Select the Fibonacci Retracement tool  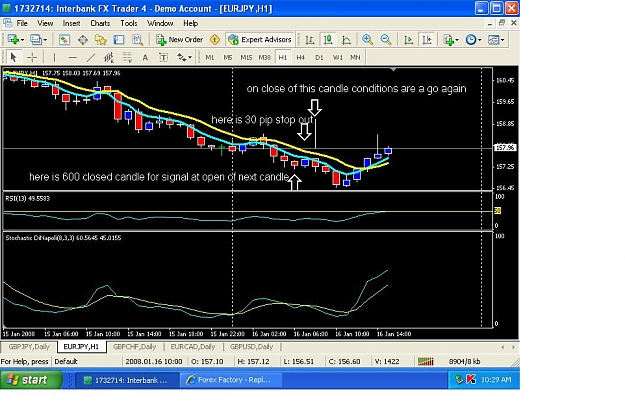[x=127, y=57]
